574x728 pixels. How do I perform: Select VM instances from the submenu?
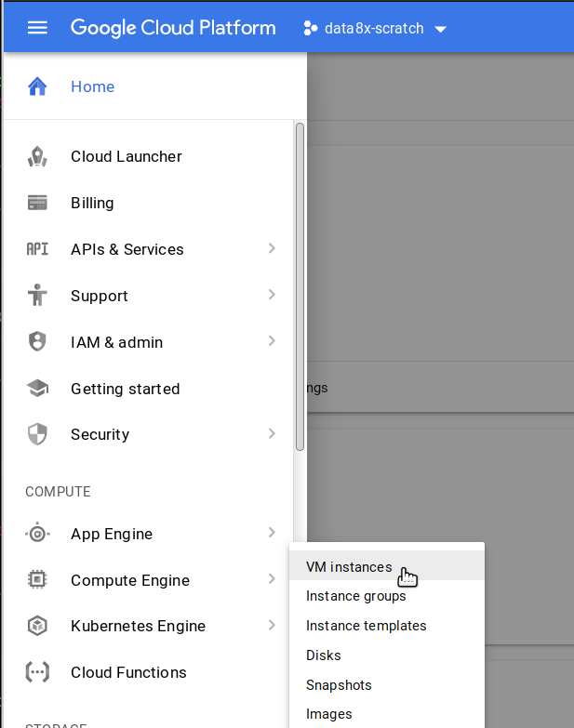tap(349, 567)
